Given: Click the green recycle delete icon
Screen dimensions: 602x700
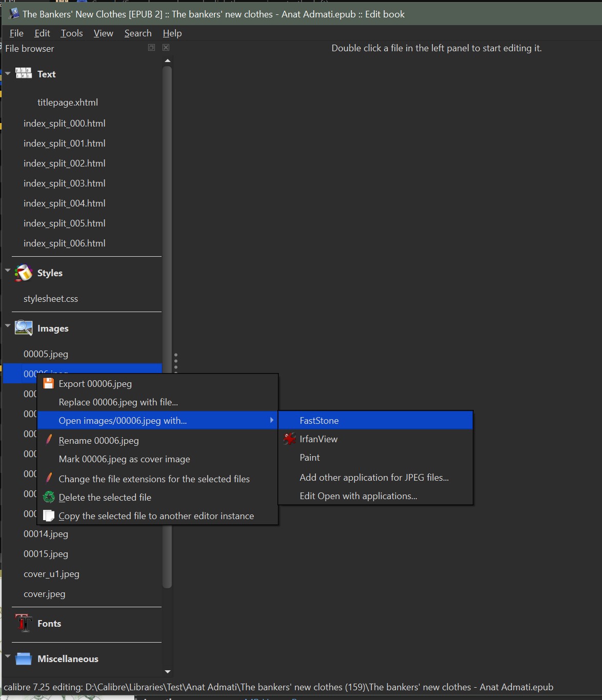Looking at the screenshot, I should click(49, 497).
